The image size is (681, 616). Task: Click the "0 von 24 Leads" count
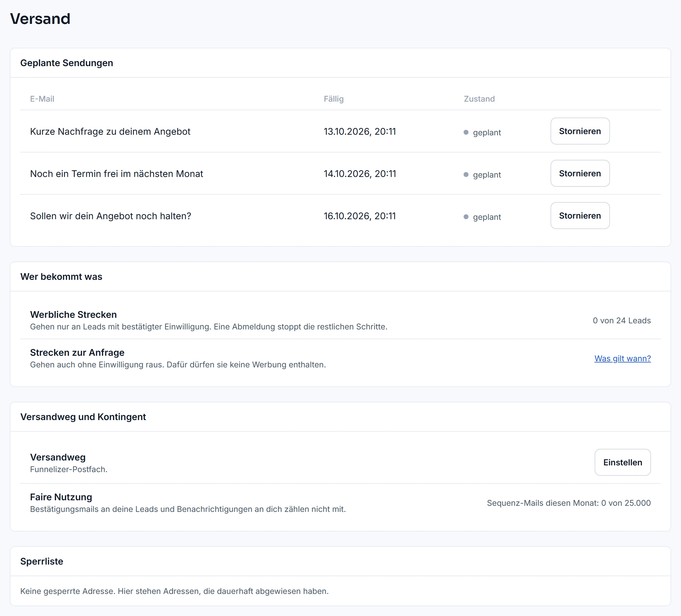(x=622, y=321)
